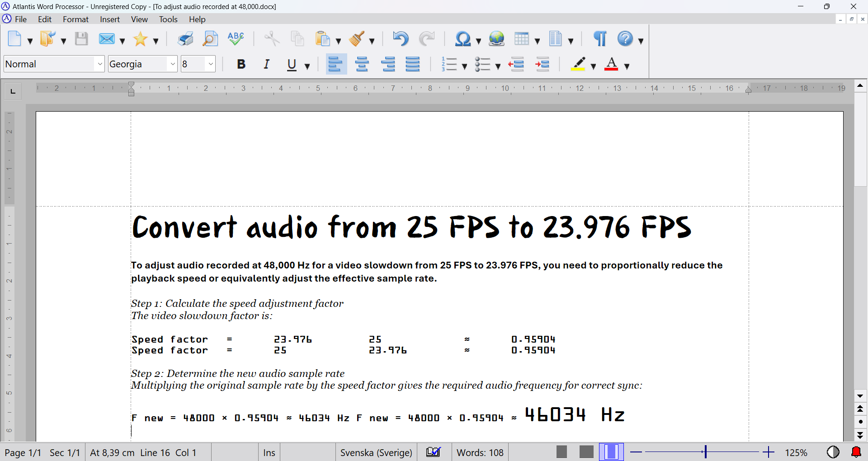
Task: Expand the Normal paragraph style dropdown
Action: tap(100, 64)
